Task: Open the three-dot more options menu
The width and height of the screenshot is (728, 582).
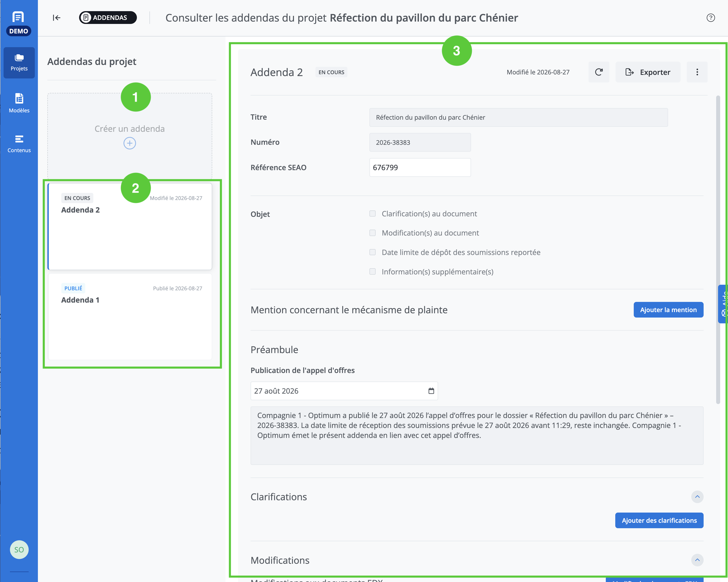Action: pyautogui.click(x=697, y=72)
